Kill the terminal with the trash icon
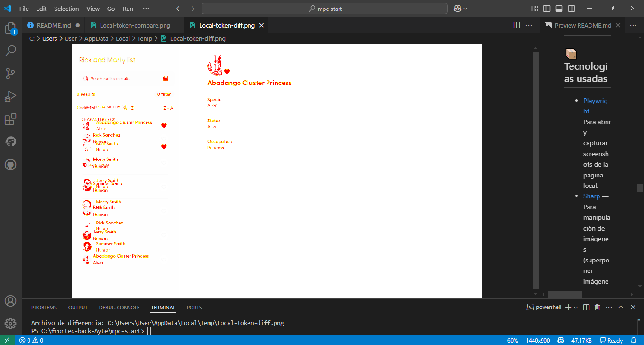The image size is (644, 345). pos(597,307)
